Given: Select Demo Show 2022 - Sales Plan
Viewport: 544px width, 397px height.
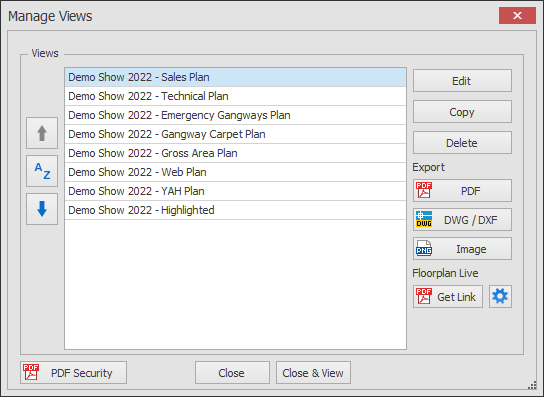Looking at the screenshot, I should pos(235,77).
